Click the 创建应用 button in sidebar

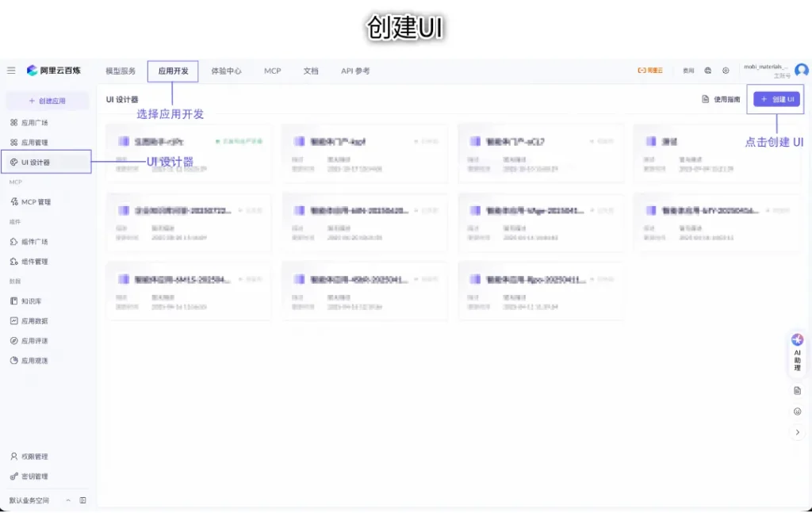pyautogui.click(x=48, y=101)
